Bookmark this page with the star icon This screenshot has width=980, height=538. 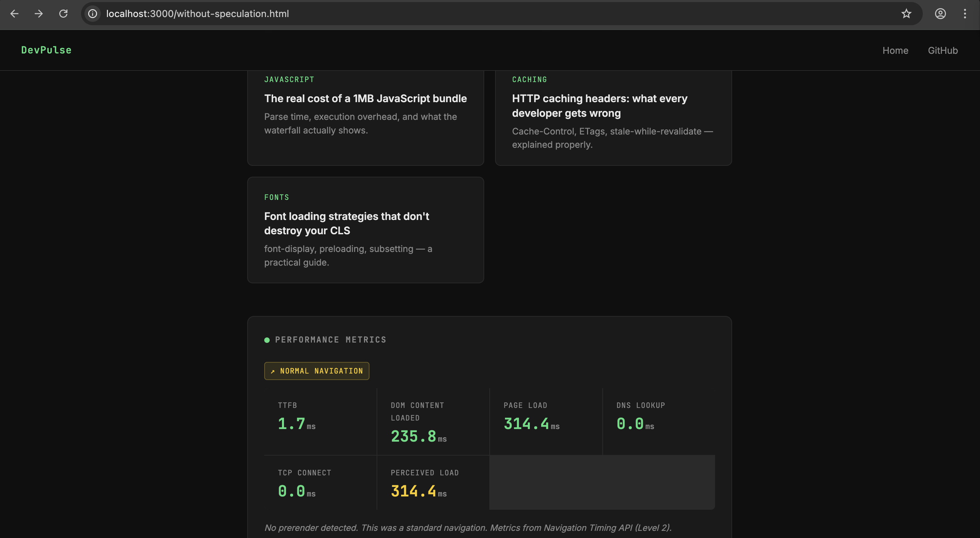pos(906,14)
